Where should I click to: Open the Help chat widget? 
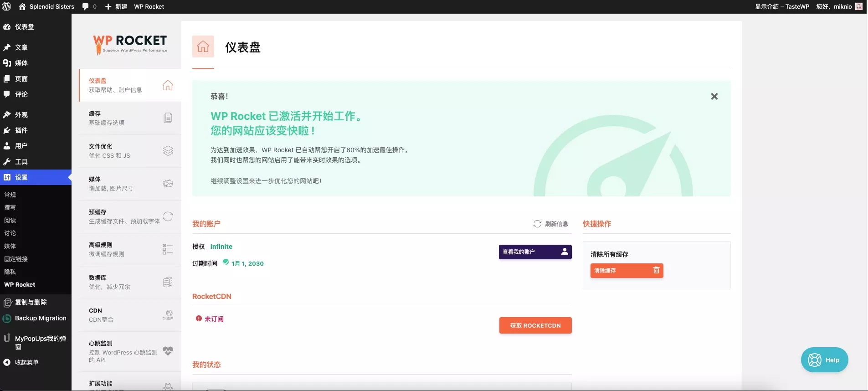824,360
